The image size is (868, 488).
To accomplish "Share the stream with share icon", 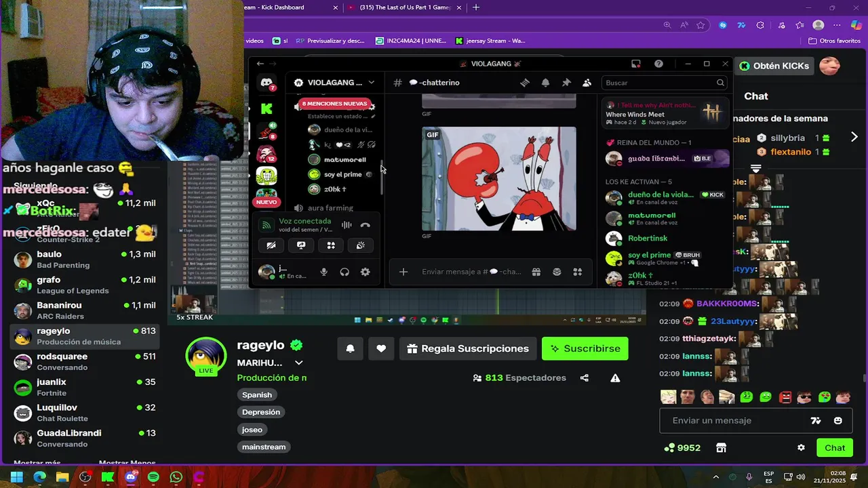I will [585, 378].
